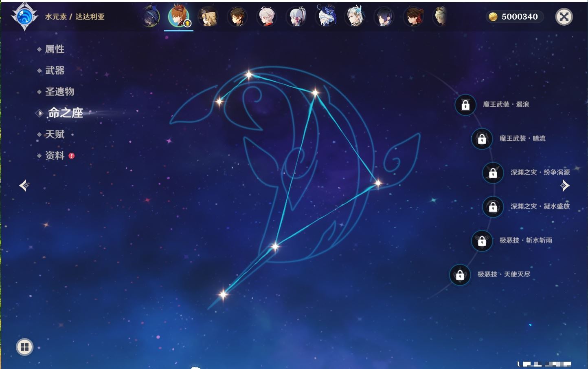The width and height of the screenshot is (588, 369).
Task: Click the Hydro element emblem icon
Action: [24, 17]
